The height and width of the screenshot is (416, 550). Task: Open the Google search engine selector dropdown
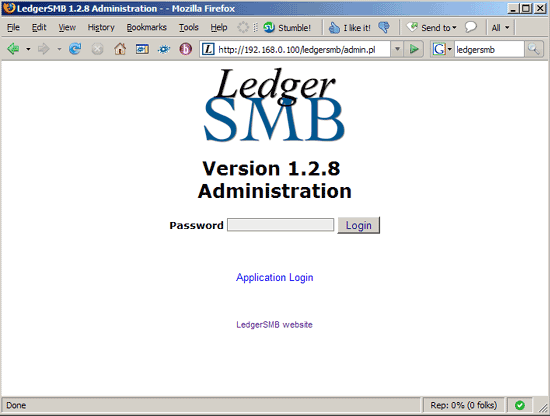click(442, 49)
